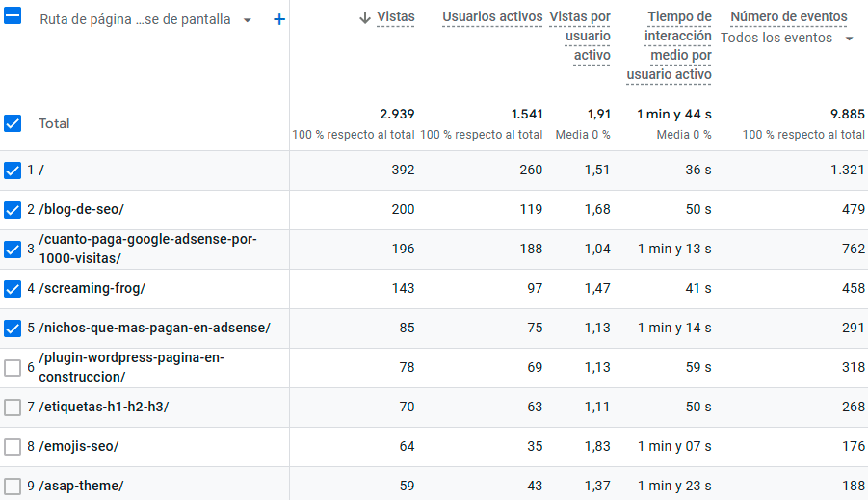
Task: Click the descending sort arrow beside Vistas
Action: [x=365, y=17]
